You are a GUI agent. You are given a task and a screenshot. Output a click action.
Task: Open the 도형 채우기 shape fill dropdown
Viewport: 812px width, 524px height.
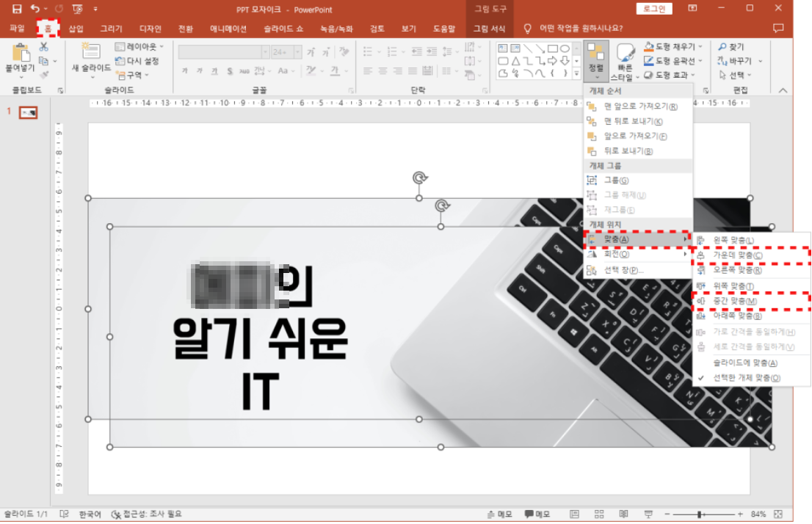(675, 47)
